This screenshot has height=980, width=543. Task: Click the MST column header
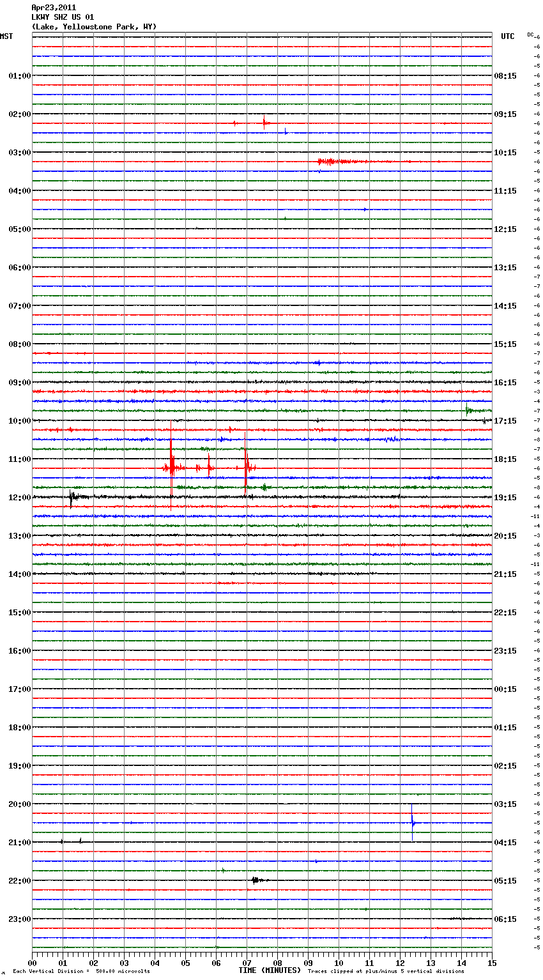(6, 36)
